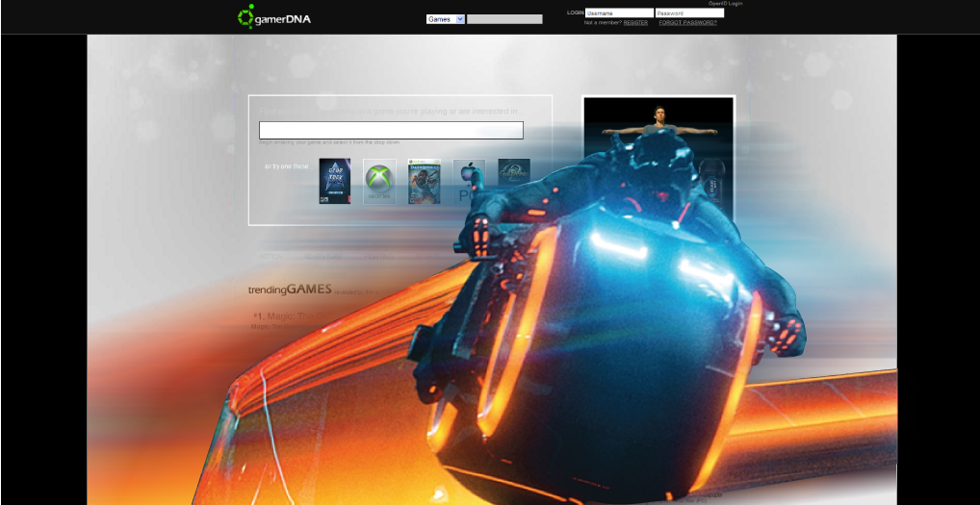Open the Guild Wars 2 game tile
This screenshot has width=980, height=505.
pos(514,171)
